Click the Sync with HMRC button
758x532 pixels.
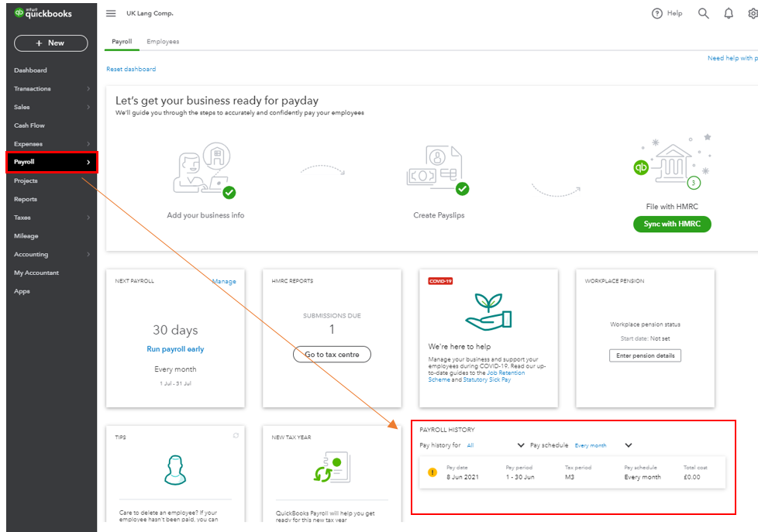pos(672,224)
